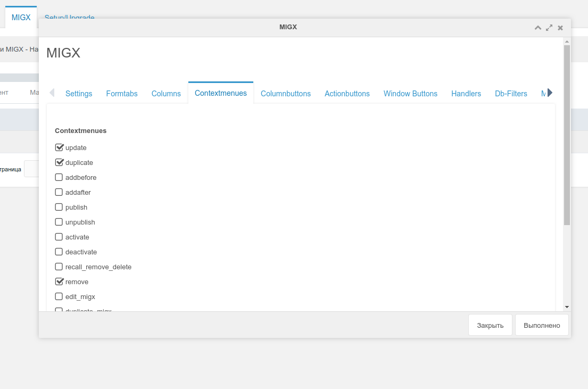
Task: Switch to the Formtabs tab
Action: tap(122, 94)
